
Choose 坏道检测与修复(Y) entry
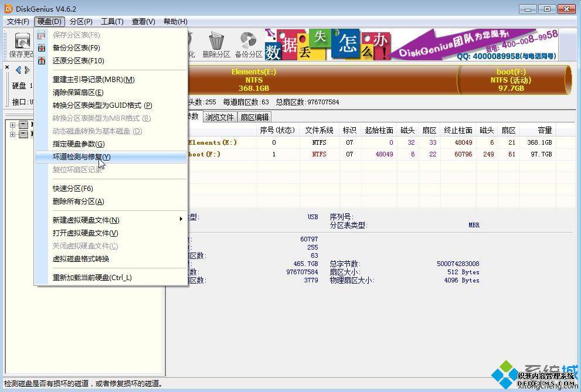coord(111,157)
